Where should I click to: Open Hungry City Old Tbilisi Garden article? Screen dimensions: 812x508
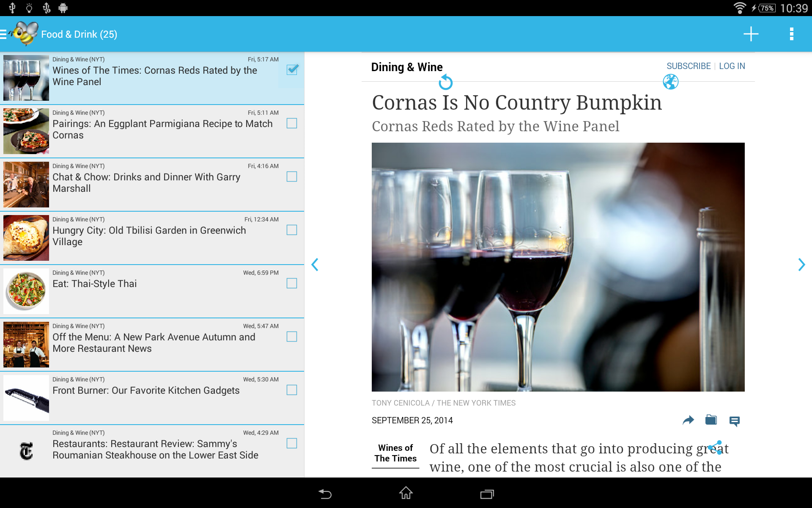[152, 238]
